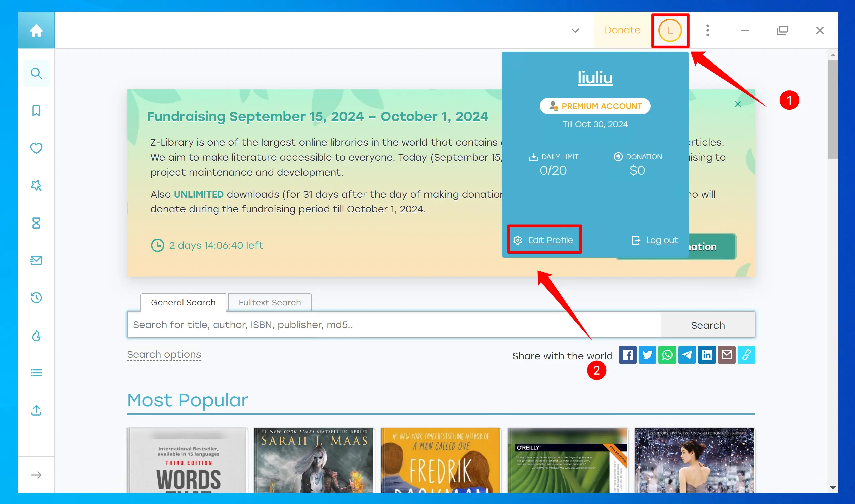Click the scrollbar down arrow
This screenshot has width=855, height=504.
click(833, 488)
